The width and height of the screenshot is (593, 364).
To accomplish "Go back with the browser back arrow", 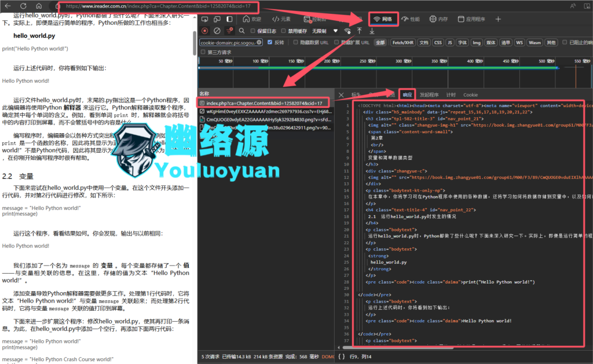I will (8, 6).
